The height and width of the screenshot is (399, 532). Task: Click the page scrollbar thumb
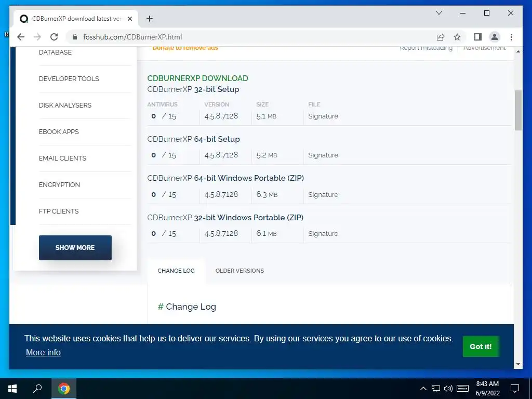(x=518, y=110)
